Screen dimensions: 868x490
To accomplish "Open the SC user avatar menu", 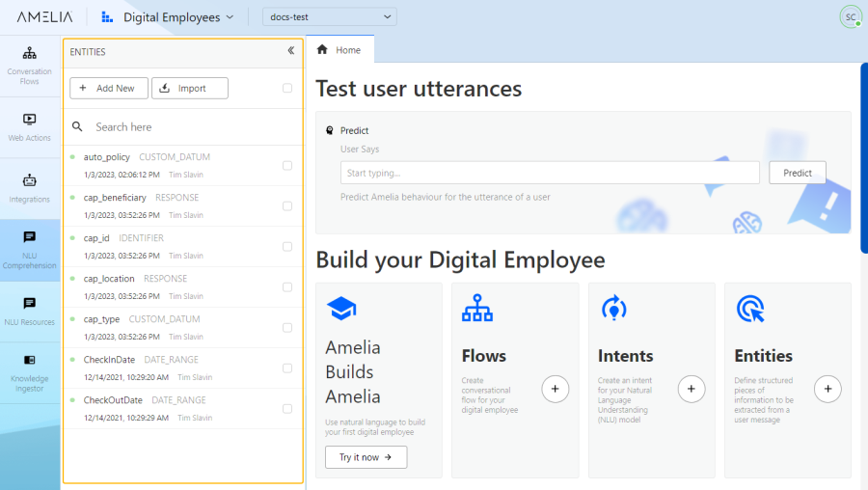I will pyautogui.click(x=851, y=17).
